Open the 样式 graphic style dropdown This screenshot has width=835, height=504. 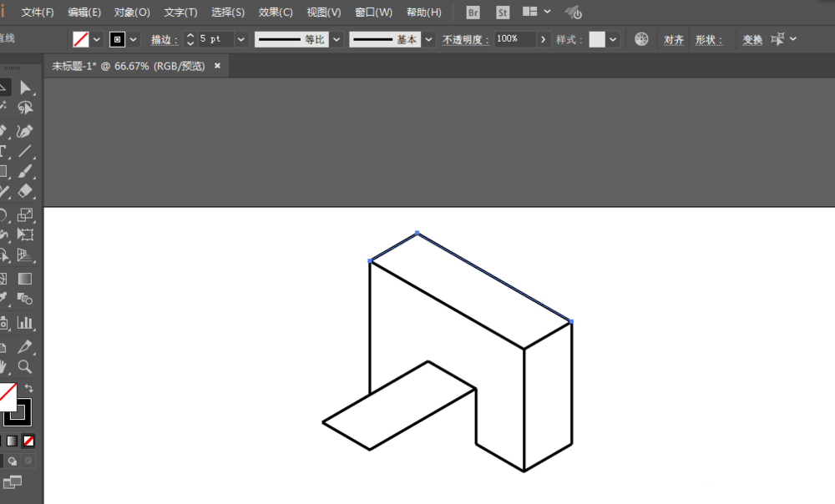click(613, 39)
